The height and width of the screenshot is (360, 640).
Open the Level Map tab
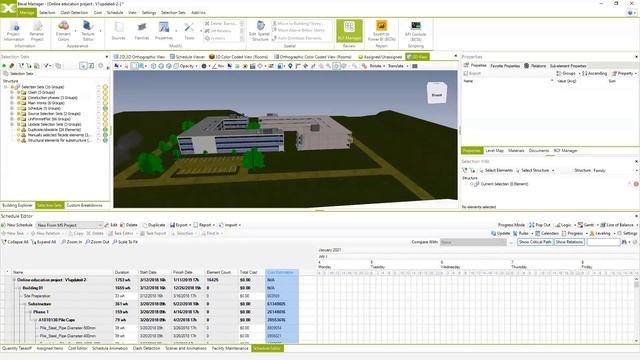pyautogui.click(x=494, y=151)
